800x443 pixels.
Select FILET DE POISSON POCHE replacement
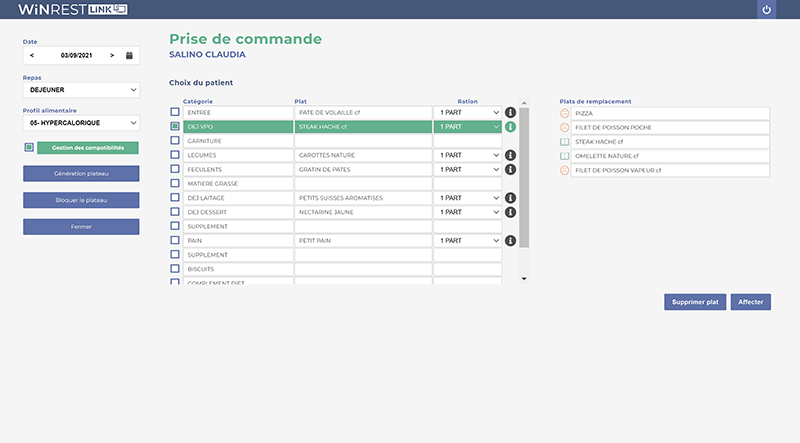[x=670, y=128]
